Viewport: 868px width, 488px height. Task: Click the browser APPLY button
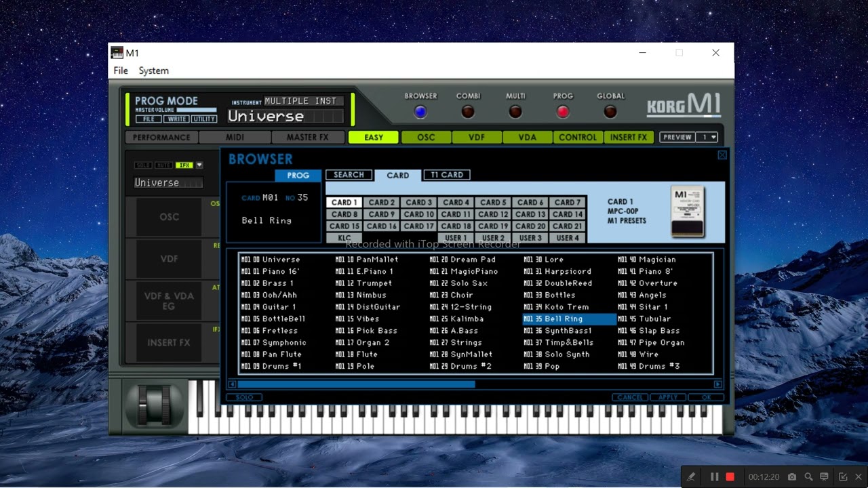pos(668,397)
